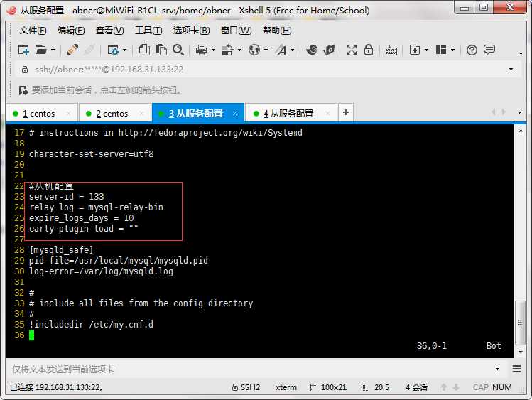Open the font settings A icon
Image resolution: width=532 pixels, height=400 pixels.
281,50
